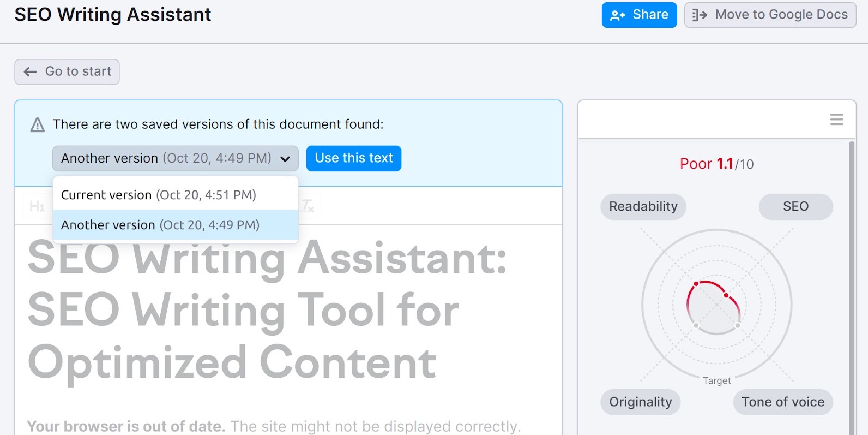
Task: Open the hamburger menu in the score panel
Action: coord(836,120)
